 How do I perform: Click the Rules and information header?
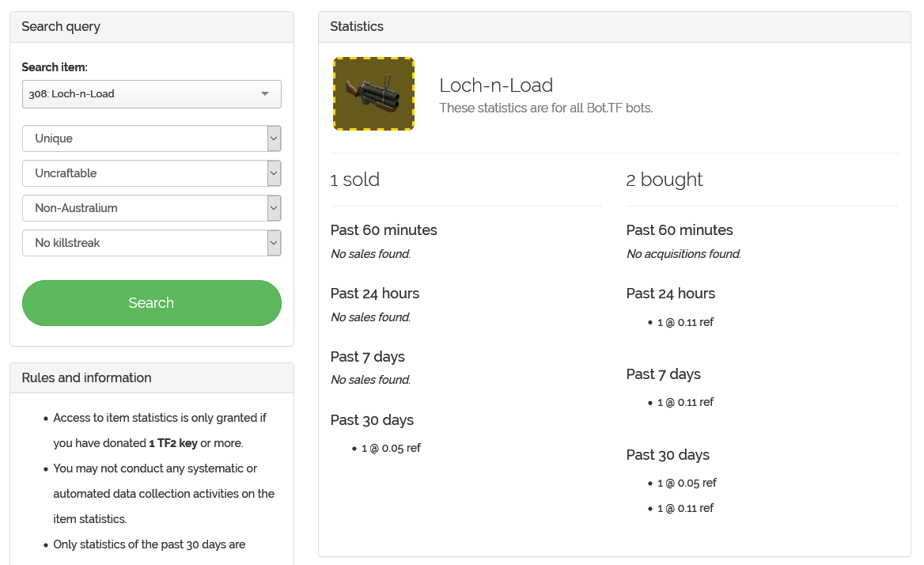point(86,378)
